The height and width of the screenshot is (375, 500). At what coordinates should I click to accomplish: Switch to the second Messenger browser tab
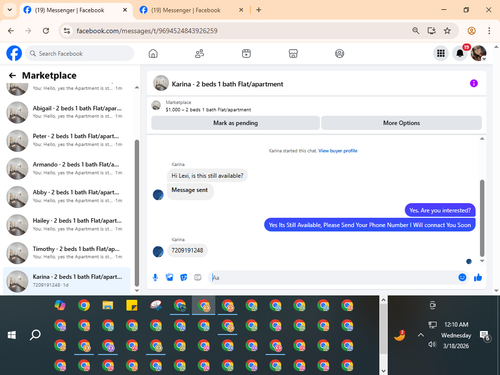[x=186, y=10]
